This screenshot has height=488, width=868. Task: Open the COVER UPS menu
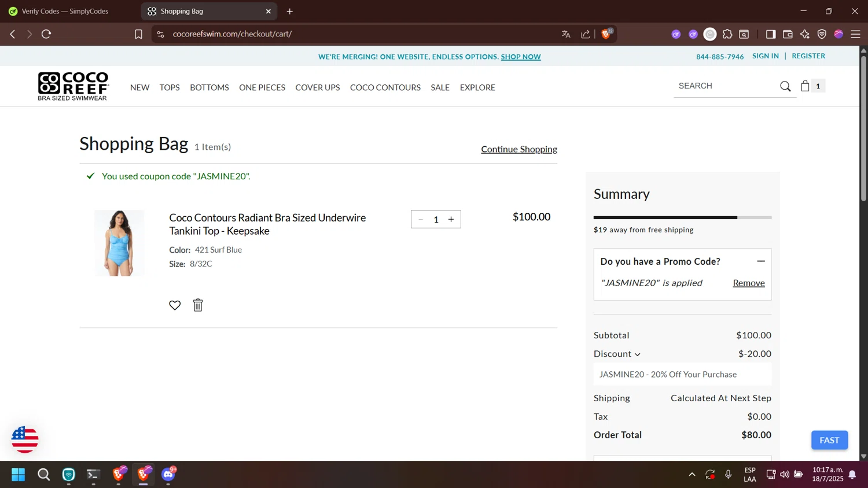pyautogui.click(x=318, y=87)
